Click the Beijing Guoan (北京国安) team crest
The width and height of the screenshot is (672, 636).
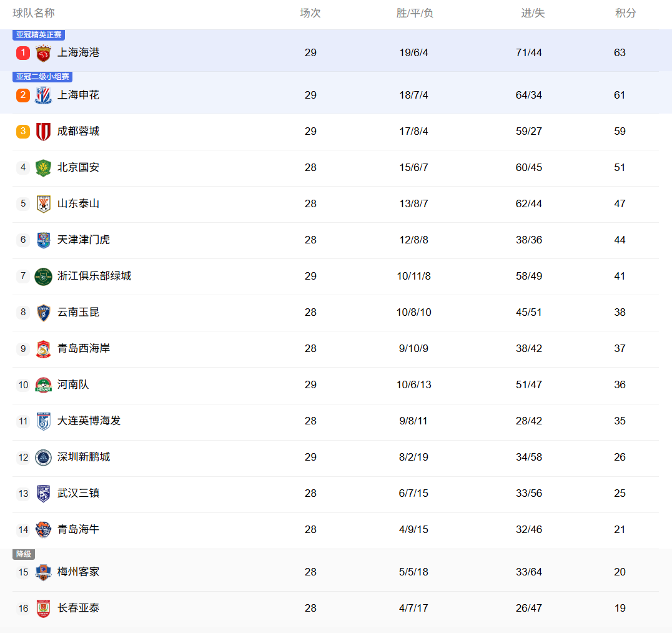(43, 168)
